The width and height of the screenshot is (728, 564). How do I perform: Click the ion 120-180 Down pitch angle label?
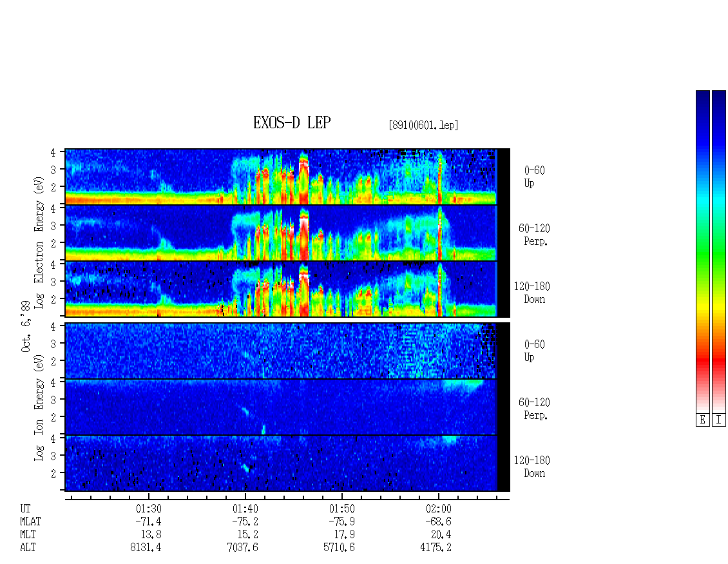tap(532, 467)
